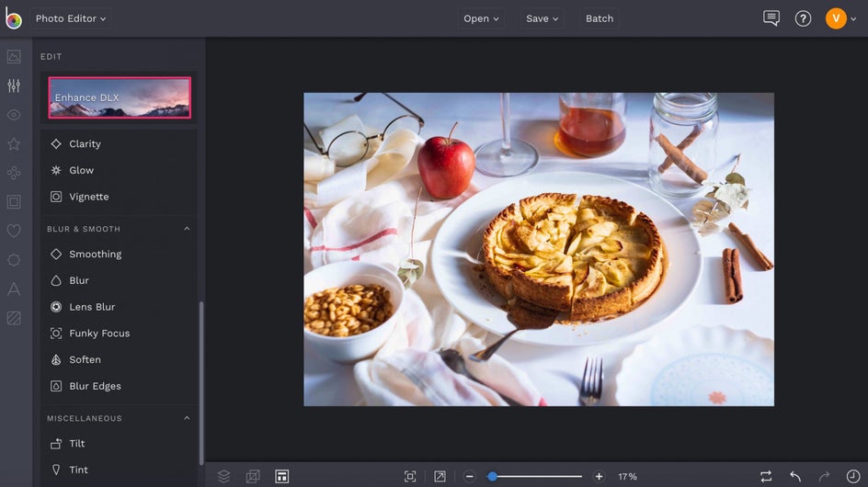Click the undo arrow icon

point(795,477)
